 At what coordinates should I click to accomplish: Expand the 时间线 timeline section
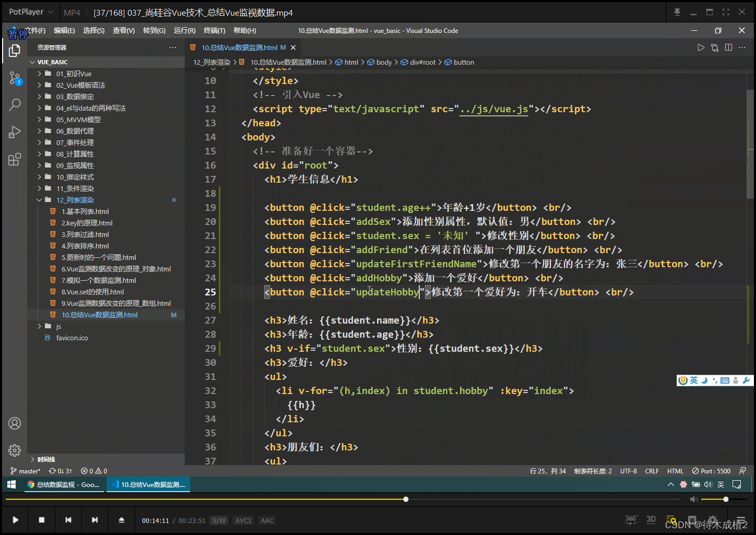click(46, 459)
